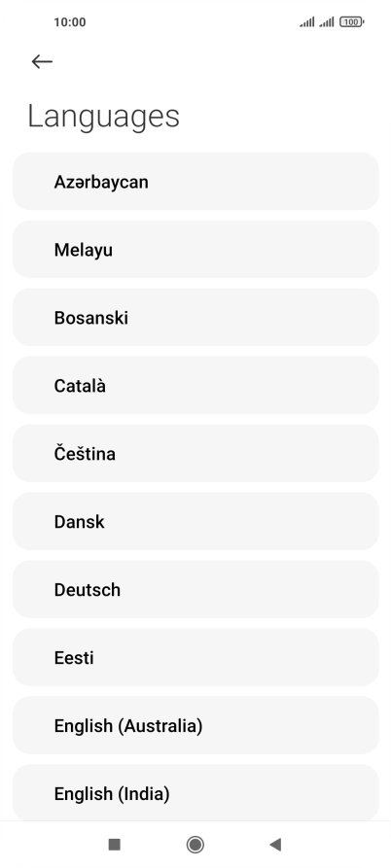Choose Dansk language
Viewport: 391px width, 868px height.
click(195, 521)
